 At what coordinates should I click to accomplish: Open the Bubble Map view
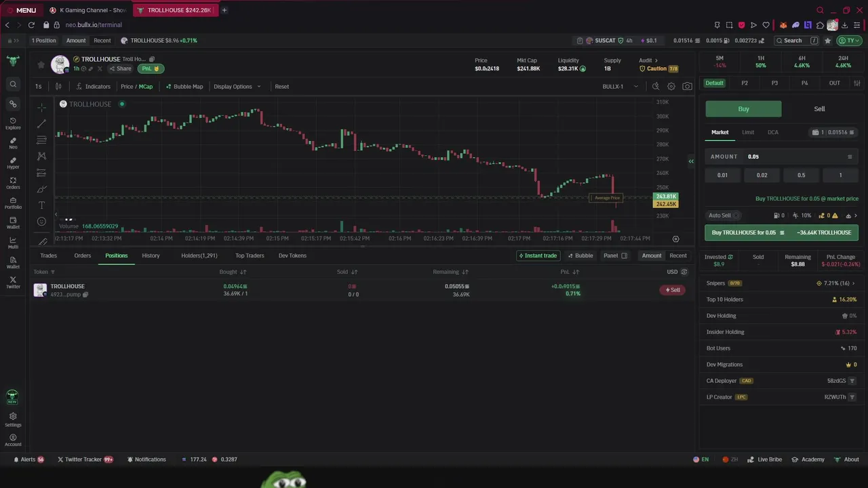point(184,86)
